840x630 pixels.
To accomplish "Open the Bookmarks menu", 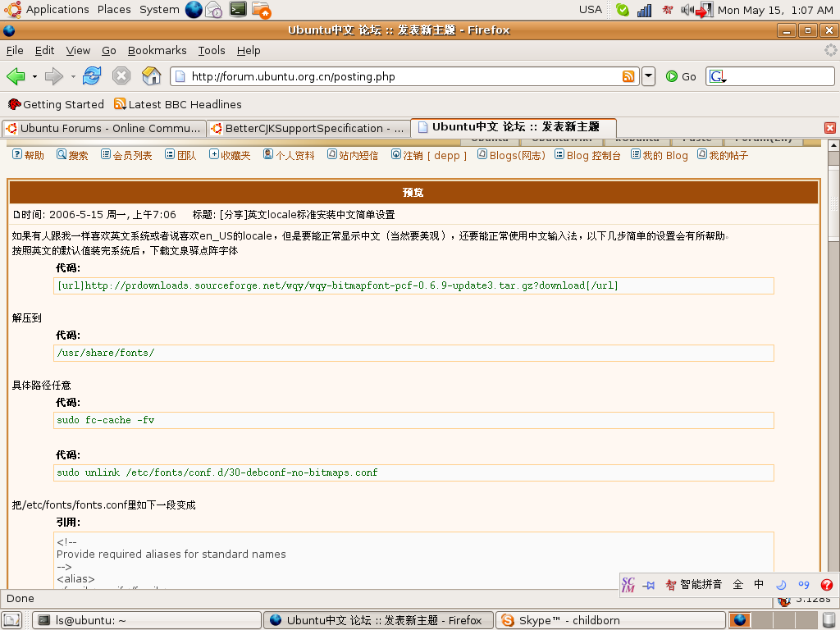I will [157, 50].
